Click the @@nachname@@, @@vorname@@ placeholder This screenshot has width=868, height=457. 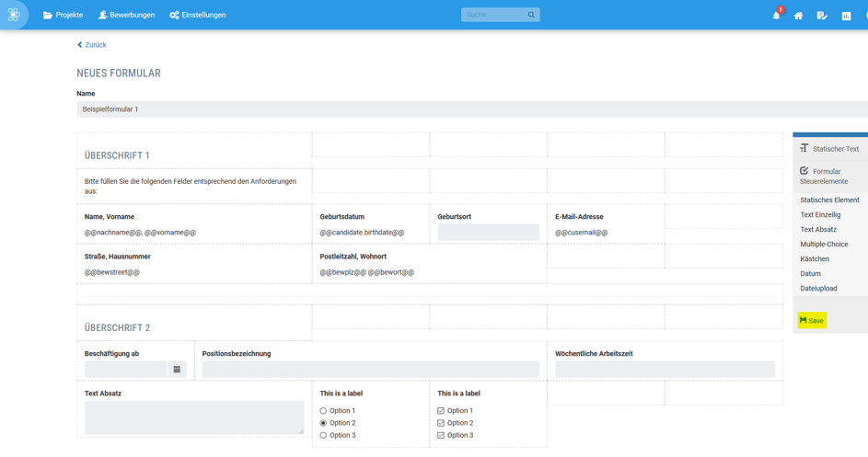[x=140, y=233]
